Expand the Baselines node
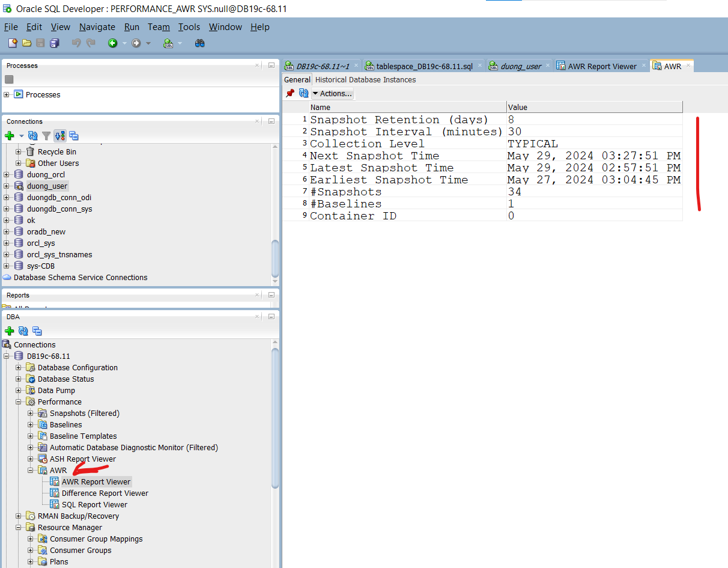Screen dimensions: 728x568 click(31, 425)
